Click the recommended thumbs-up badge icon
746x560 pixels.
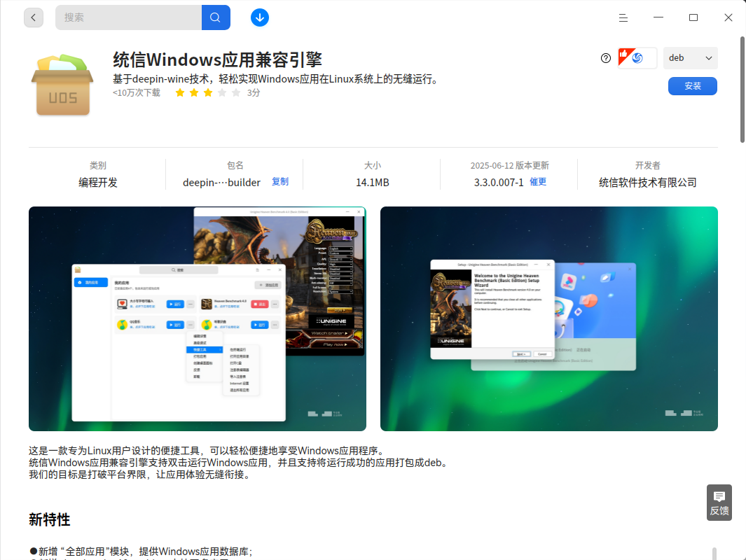pos(637,58)
